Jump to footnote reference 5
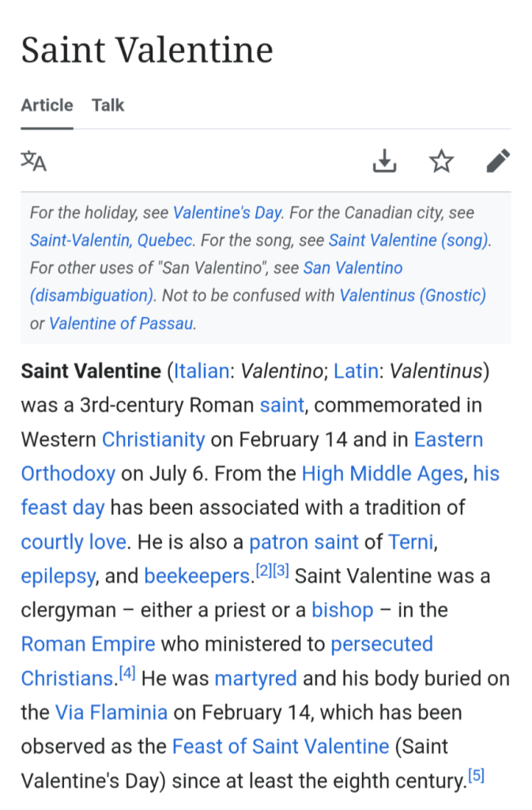This screenshot has width=532, height=810. pyautogui.click(x=476, y=777)
